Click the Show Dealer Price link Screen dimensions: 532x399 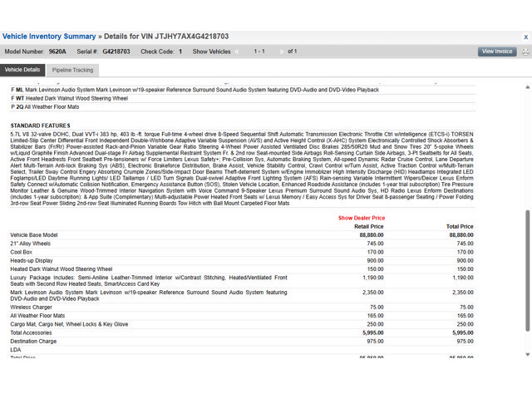click(362, 218)
